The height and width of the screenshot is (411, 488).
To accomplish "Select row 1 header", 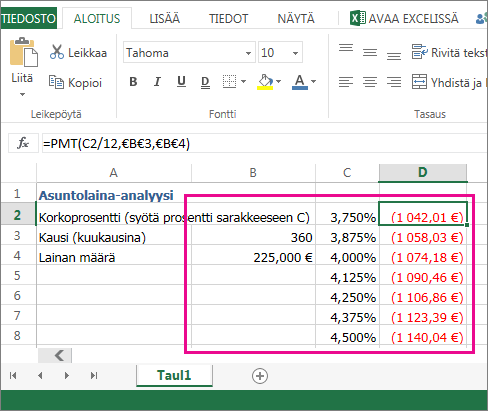I will pos(18,194).
